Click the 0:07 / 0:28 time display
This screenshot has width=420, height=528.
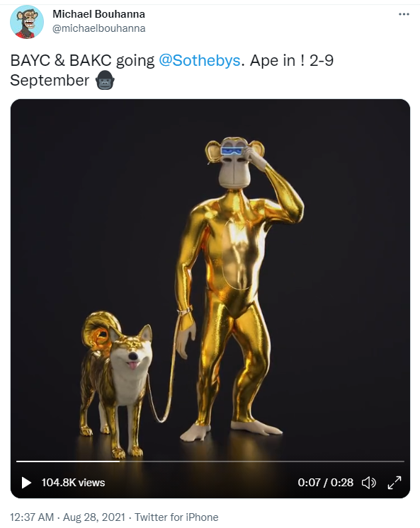(325, 483)
